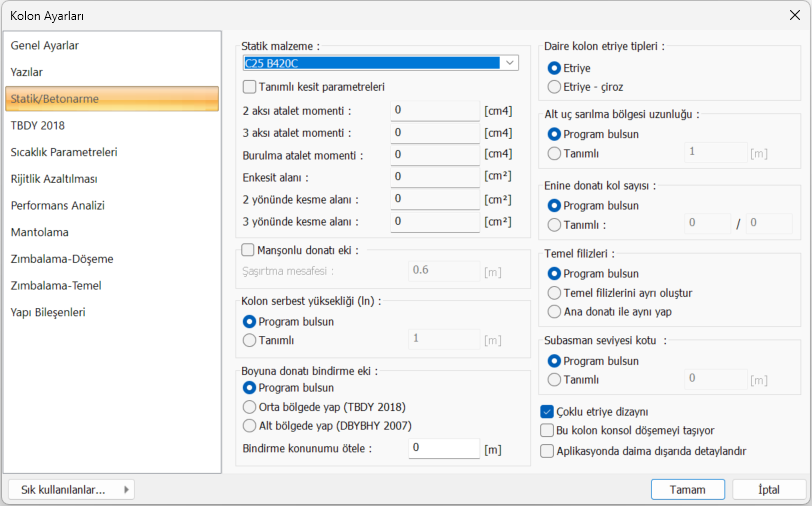Click the Enkesit alanı input field

[436, 177]
